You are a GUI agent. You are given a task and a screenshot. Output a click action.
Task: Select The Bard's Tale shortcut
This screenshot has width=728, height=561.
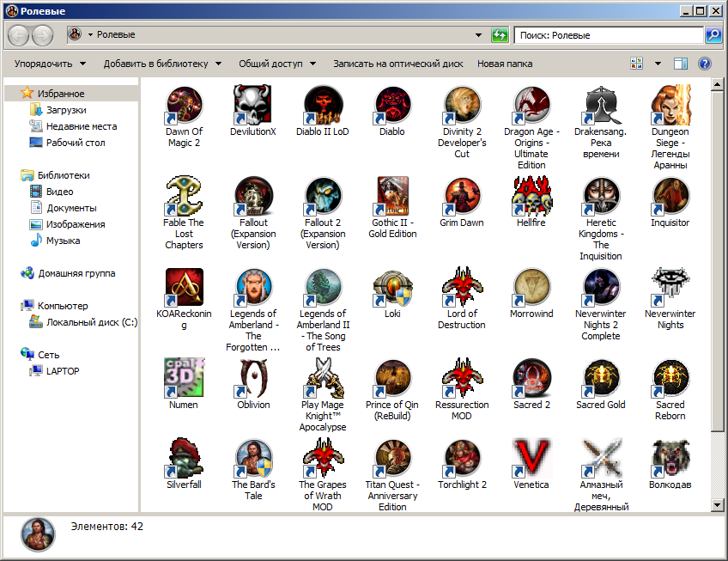click(x=253, y=458)
